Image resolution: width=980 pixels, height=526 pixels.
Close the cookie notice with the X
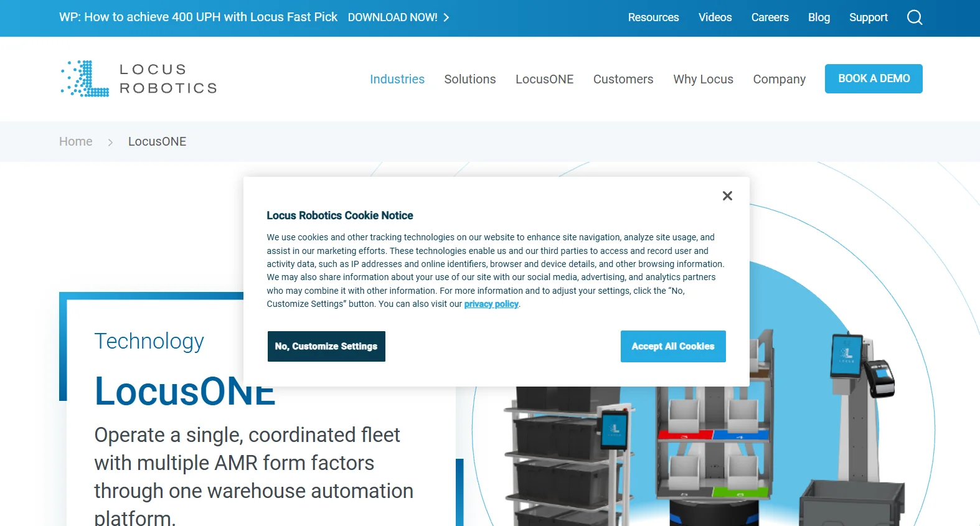coord(727,196)
